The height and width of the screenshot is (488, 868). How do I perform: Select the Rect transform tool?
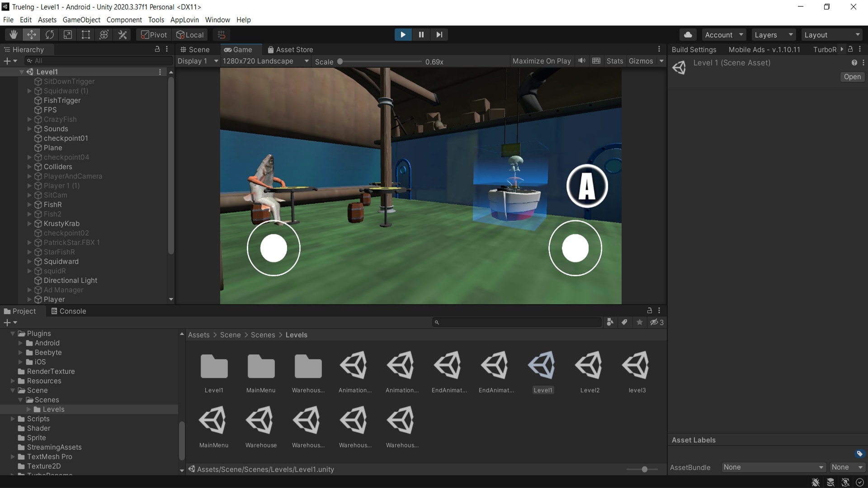coord(86,35)
